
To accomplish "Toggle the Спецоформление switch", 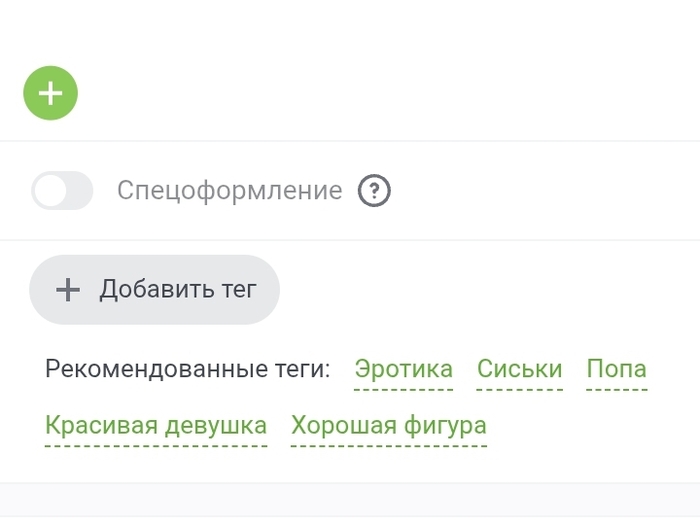I will click(62, 190).
